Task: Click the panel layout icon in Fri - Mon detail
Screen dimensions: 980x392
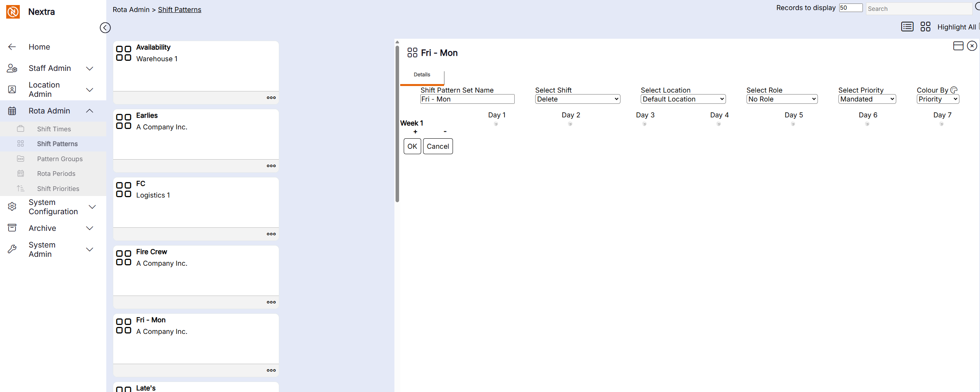Action: 958,46
